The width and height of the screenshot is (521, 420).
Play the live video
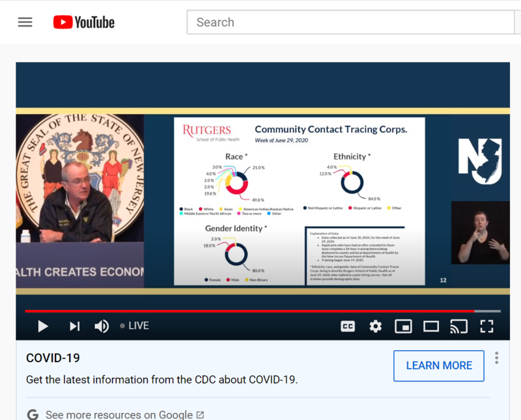pyautogui.click(x=43, y=326)
